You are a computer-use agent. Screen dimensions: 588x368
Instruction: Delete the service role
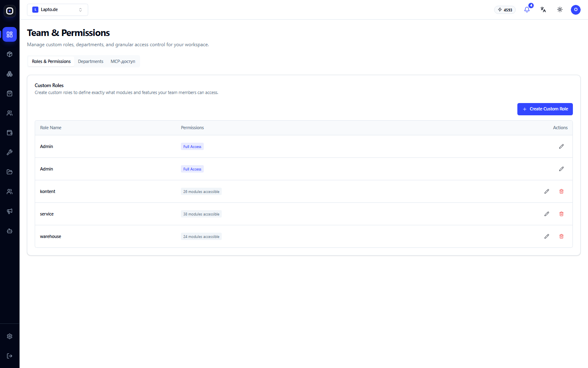click(561, 214)
